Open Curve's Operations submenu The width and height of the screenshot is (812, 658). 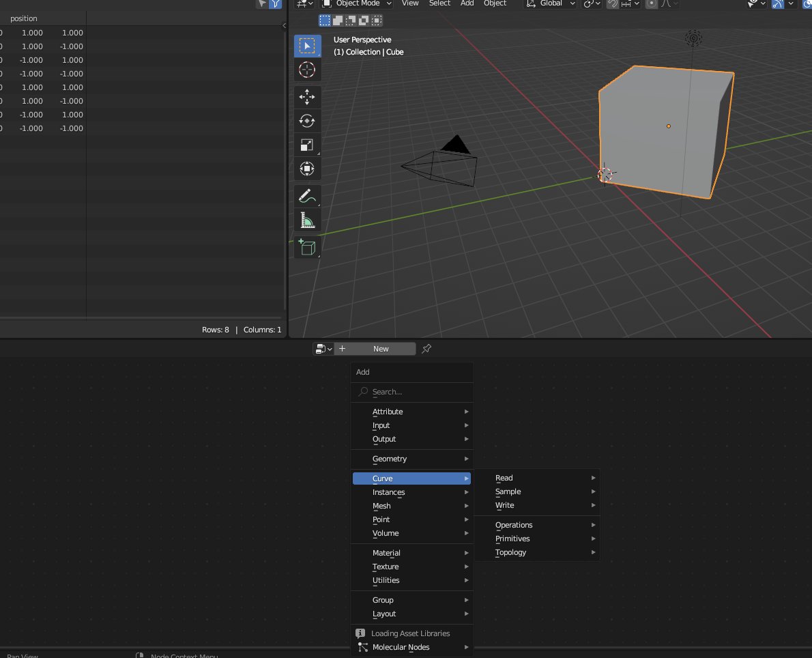coord(537,526)
